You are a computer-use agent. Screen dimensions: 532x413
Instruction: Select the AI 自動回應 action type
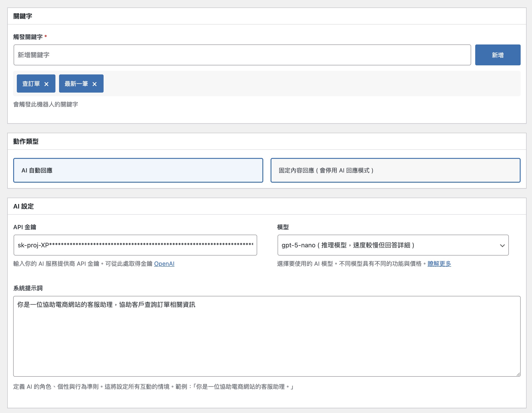tap(138, 170)
